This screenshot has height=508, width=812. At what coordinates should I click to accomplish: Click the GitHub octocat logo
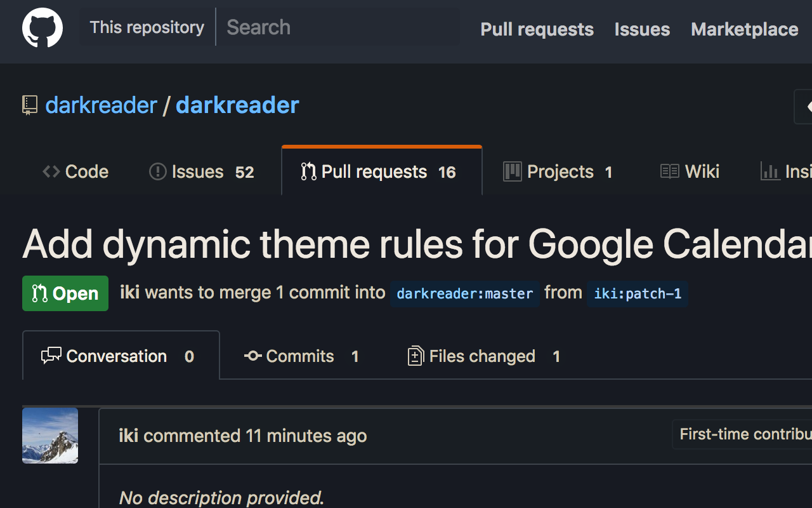pyautogui.click(x=42, y=28)
